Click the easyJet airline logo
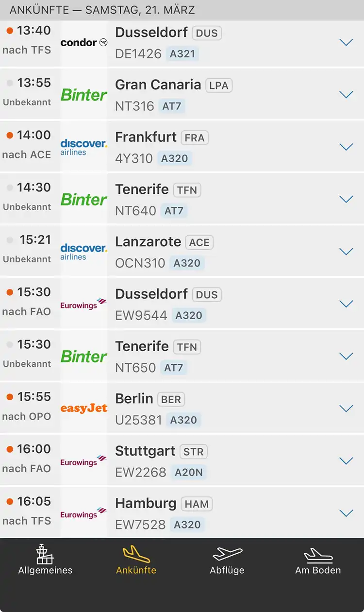The image size is (364, 612). tap(84, 408)
